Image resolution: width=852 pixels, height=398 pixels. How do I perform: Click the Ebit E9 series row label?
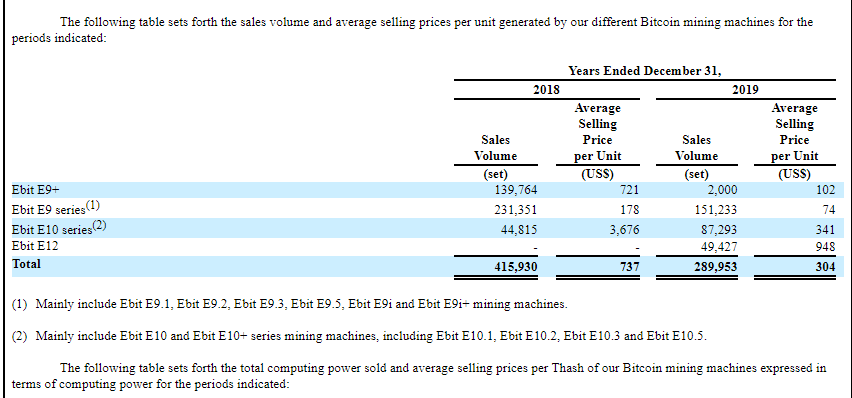point(56,208)
